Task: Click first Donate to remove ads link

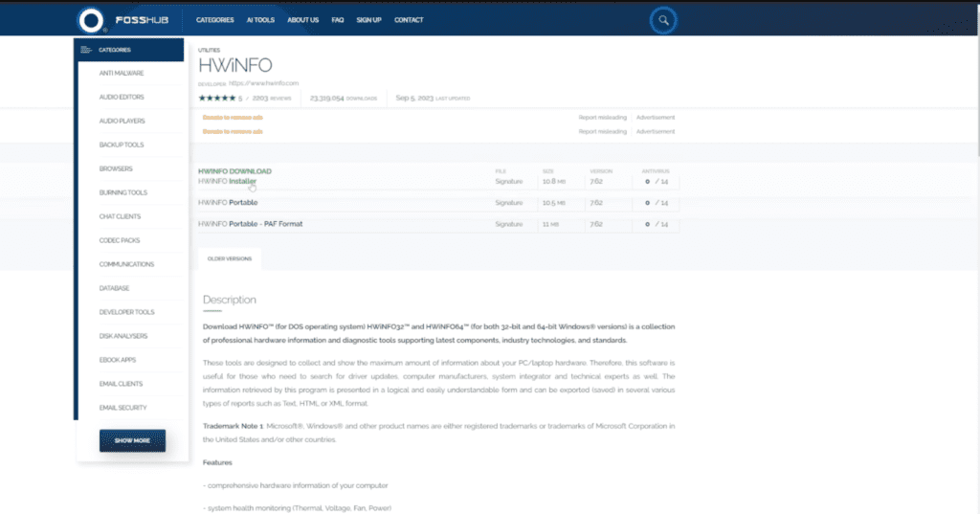Action: click(233, 118)
